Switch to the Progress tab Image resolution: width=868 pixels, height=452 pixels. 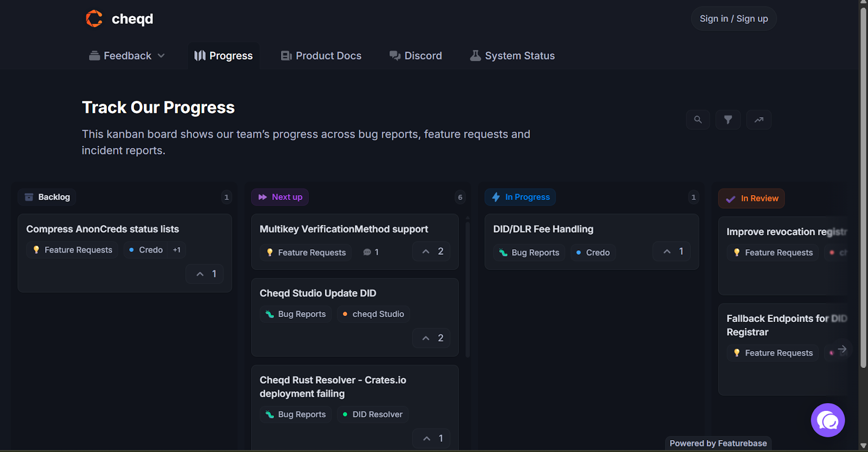pyautogui.click(x=224, y=56)
